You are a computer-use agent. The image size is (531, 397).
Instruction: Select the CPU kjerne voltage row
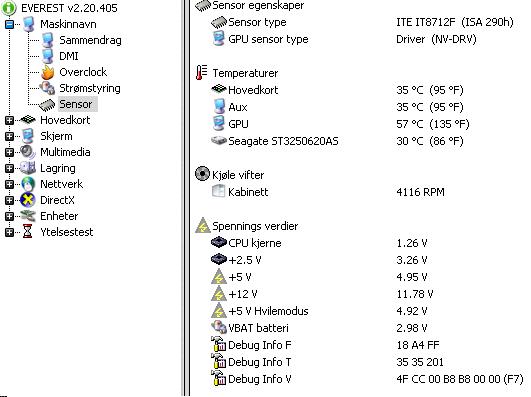(x=255, y=243)
